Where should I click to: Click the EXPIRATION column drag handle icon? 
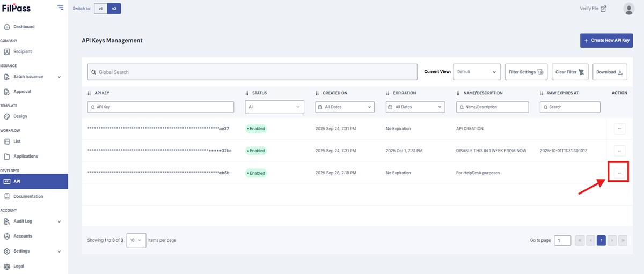pos(388,93)
